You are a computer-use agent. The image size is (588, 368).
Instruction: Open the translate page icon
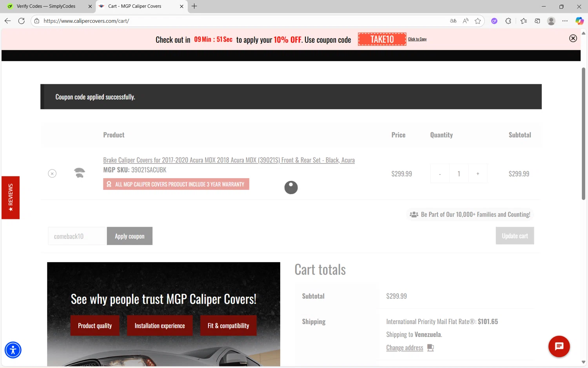pyautogui.click(x=453, y=21)
